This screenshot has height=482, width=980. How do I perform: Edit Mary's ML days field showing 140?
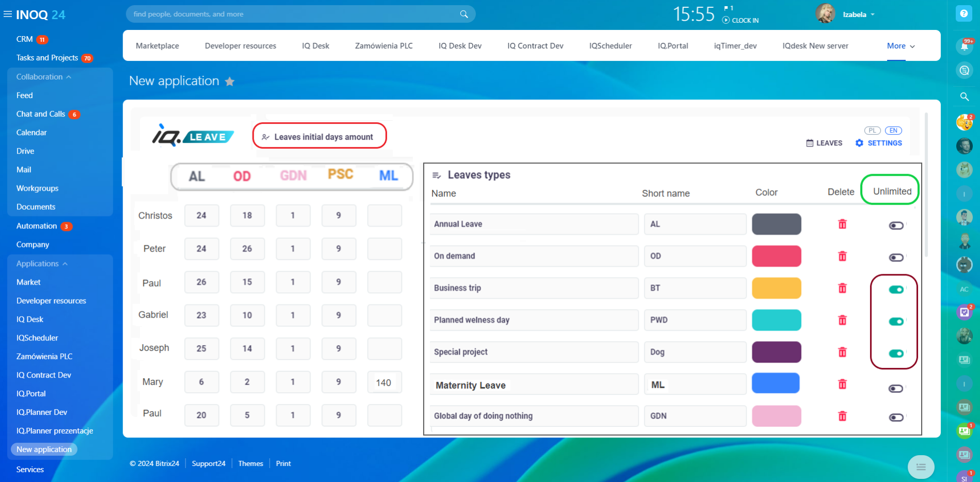coord(384,382)
